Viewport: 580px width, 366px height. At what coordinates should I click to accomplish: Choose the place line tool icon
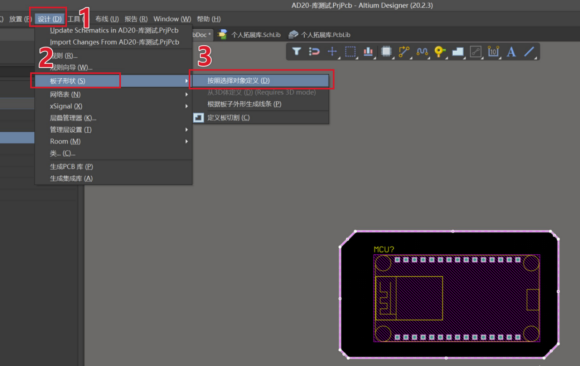click(529, 52)
